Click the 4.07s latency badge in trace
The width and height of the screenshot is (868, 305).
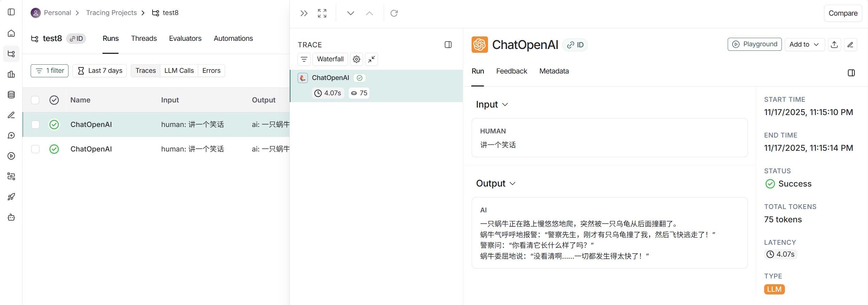pyautogui.click(x=328, y=93)
